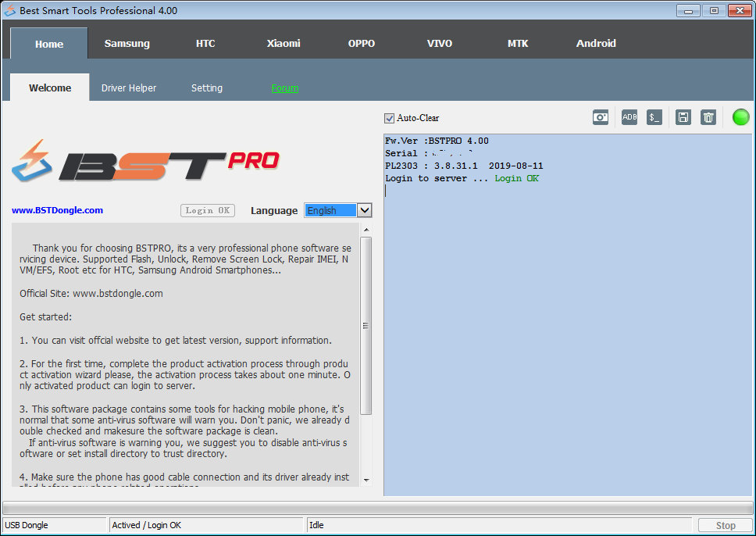Click the 'Official Site: www.bstdongle.com' text
The image size is (756, 536).
pyautogui.click(x=91, y=293)
